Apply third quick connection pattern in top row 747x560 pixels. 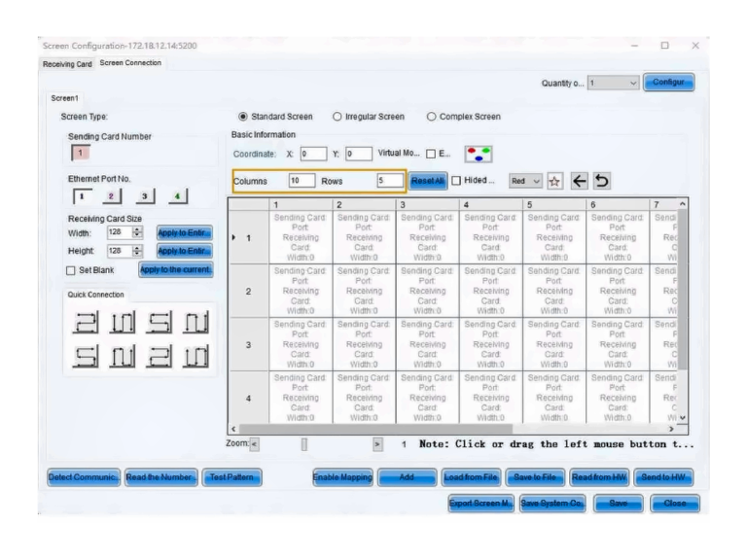tap(160, 322)
